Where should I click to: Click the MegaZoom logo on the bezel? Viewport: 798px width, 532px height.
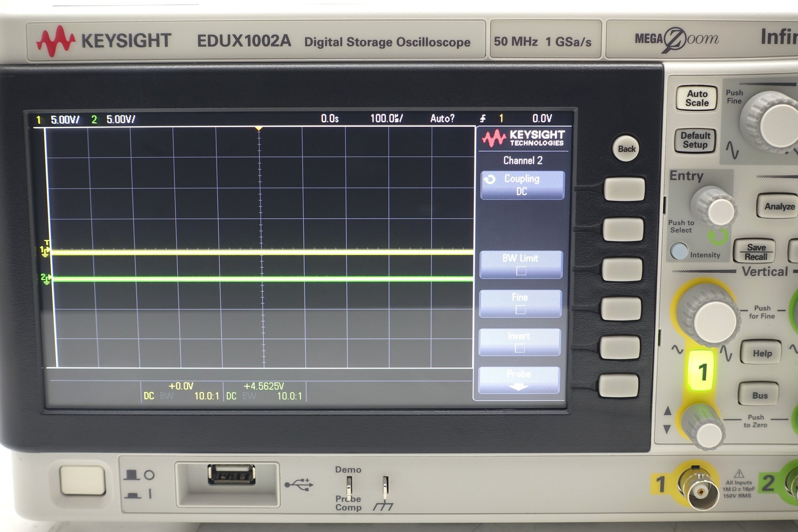pos(677,39)
